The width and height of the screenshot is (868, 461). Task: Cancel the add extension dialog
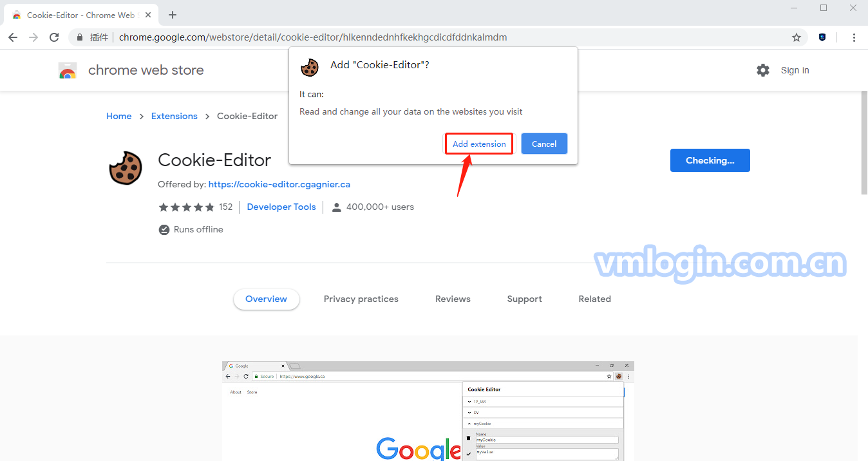click(x=544, y=144)
